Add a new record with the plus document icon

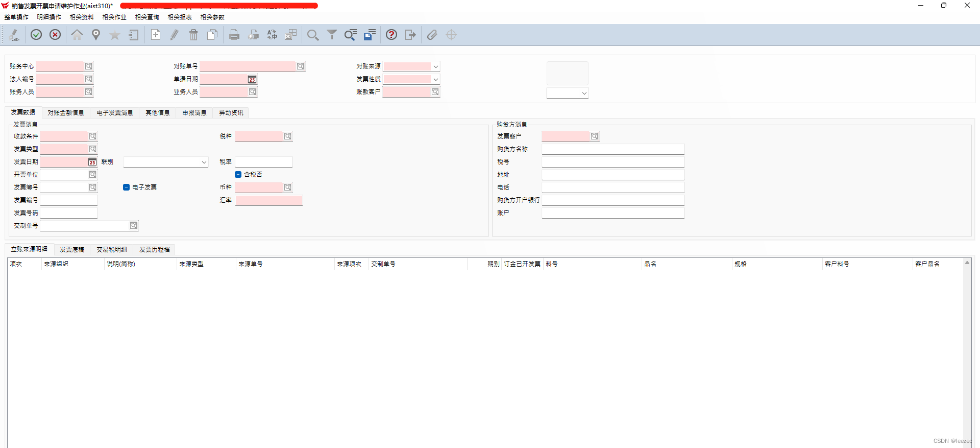click(x=156, y=35)
